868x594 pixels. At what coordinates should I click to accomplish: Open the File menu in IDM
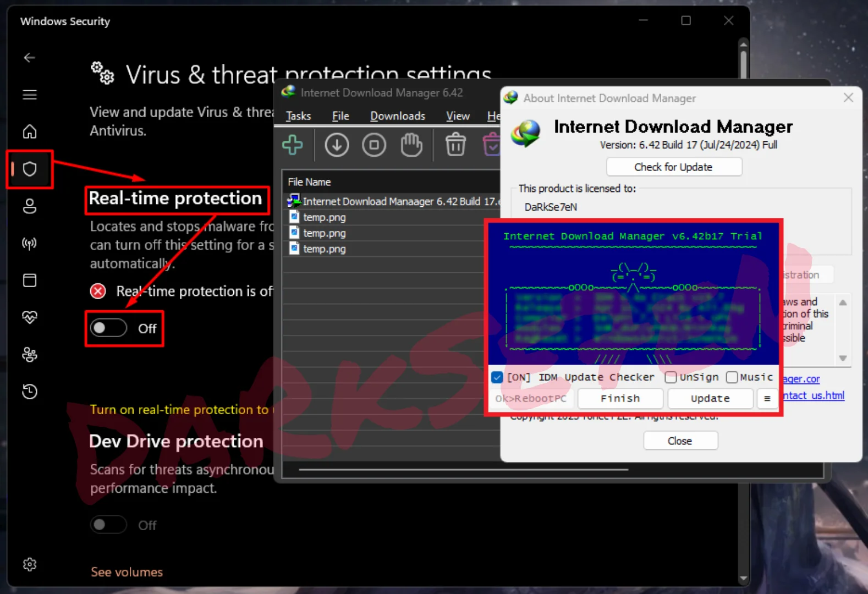340,116
